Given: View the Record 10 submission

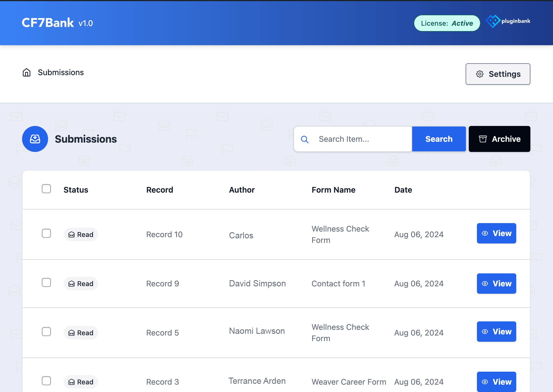Looking at the screenshot, I should coord(496,233).
